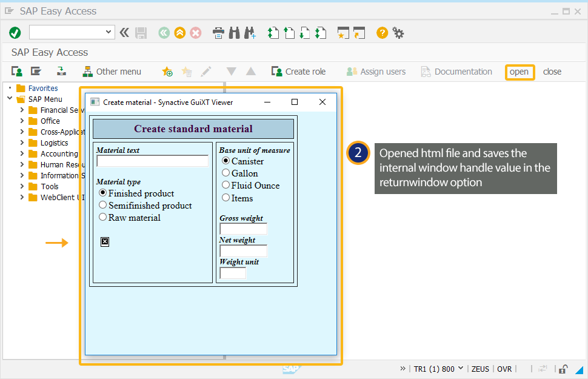Select the Canister unit radio button
Image resolution: width=588 pixels, height=379 pixels.
(x=226, y=161)
